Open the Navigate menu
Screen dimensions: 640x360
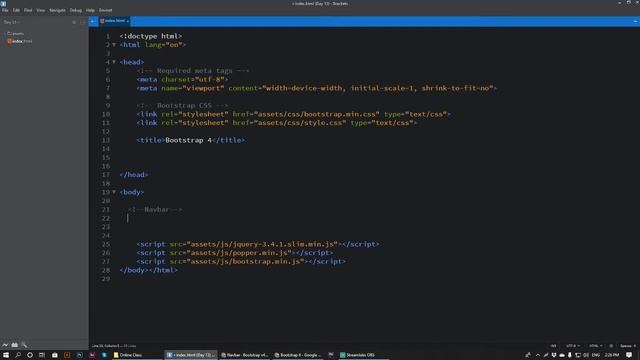click(x=57, y=10)
